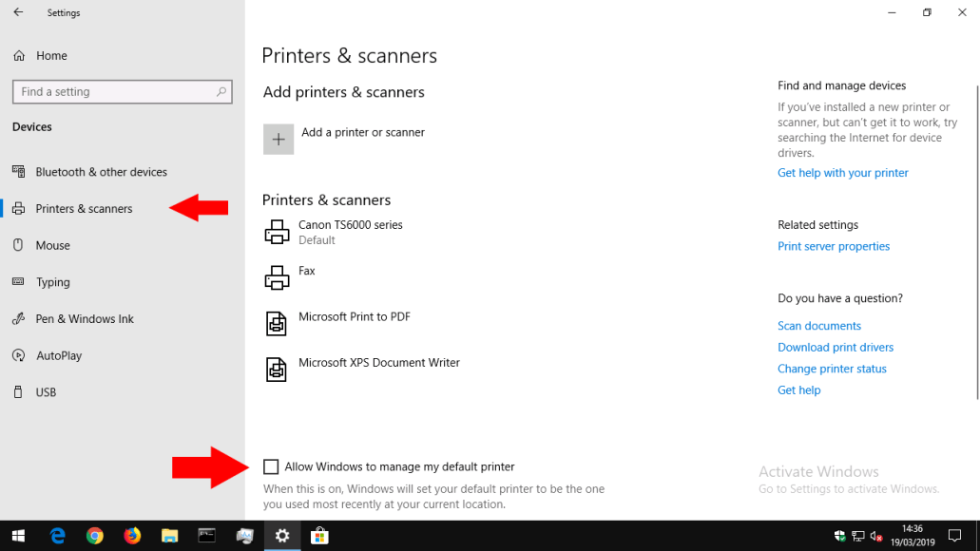The height and width of the screenshot is (551, 980).
Task: Click the Get help link
Action: click(798, 390)
